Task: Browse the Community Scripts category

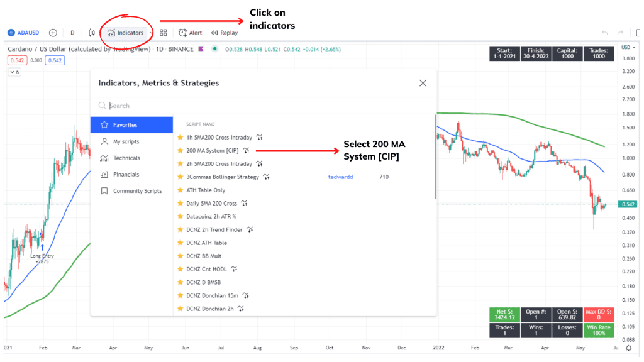Action: 131,191
